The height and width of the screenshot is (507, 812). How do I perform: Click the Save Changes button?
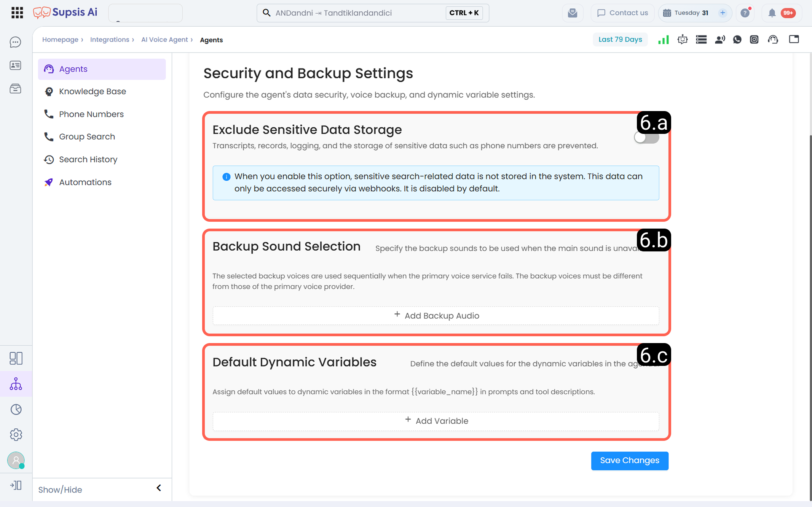(630, 461)
